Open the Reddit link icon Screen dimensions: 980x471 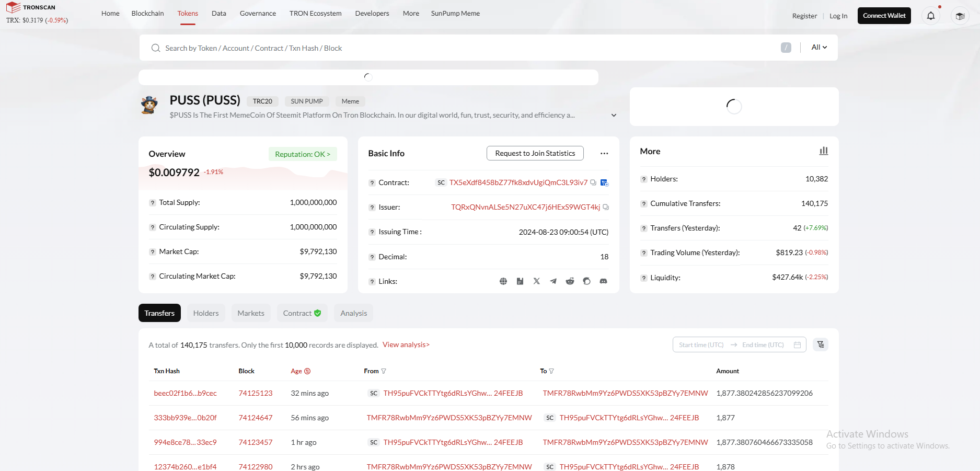[x=570, y=281]
